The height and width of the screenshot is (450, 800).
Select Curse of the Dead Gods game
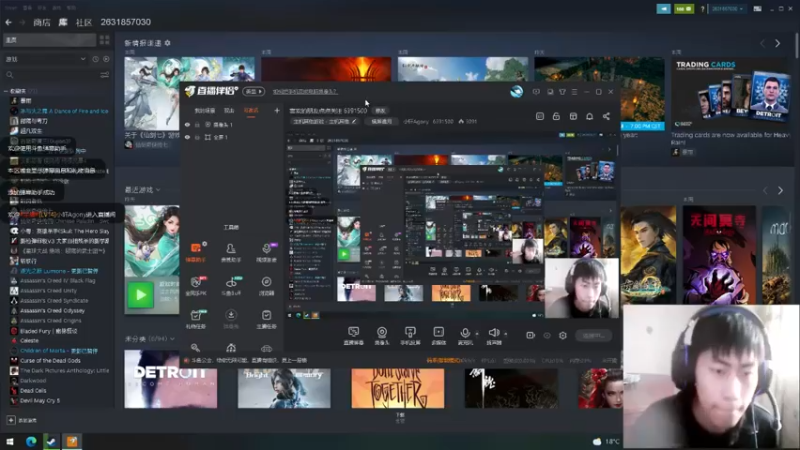click(x=50, y=361)
